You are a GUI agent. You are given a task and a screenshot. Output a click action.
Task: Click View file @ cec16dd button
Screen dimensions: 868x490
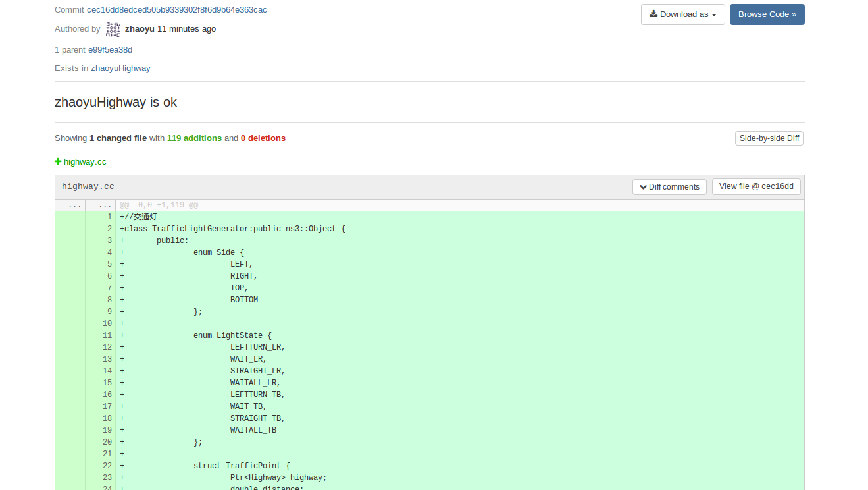pos(756,187)
